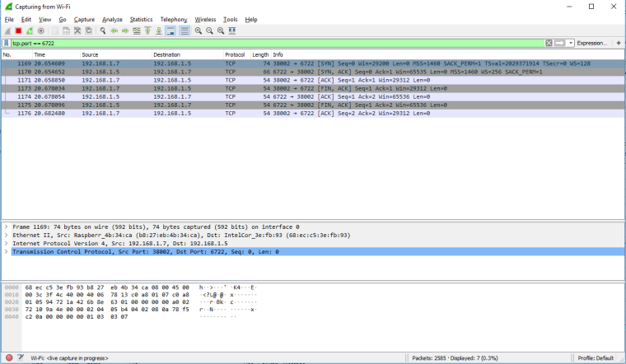Image resolution: width=626 pixels, height=364 pixels.
Task: Open the Analyze menu
Action: pos(112,19)
